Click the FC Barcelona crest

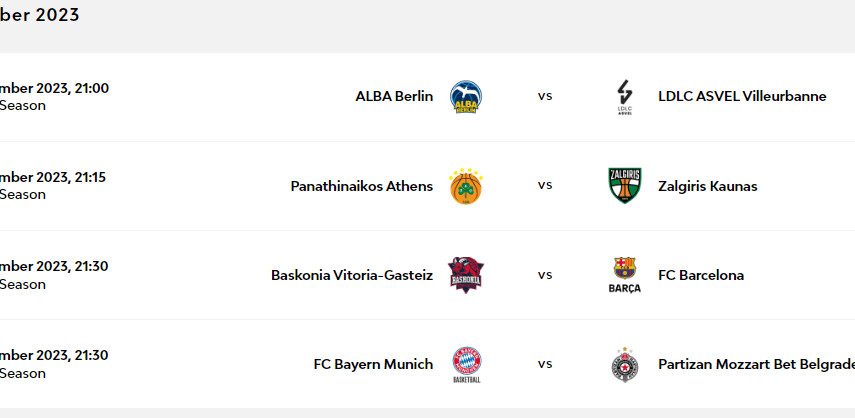[625, 275]
